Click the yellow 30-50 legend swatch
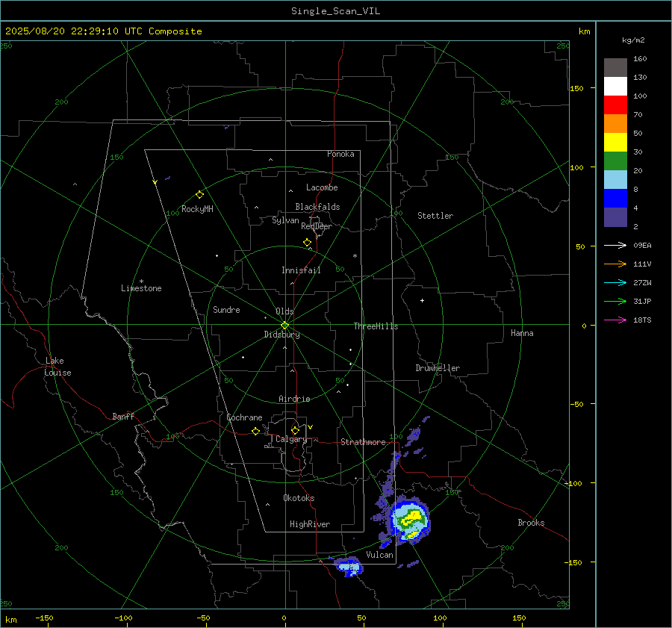Viewport: 672px width, 628px height. point(615,143)
